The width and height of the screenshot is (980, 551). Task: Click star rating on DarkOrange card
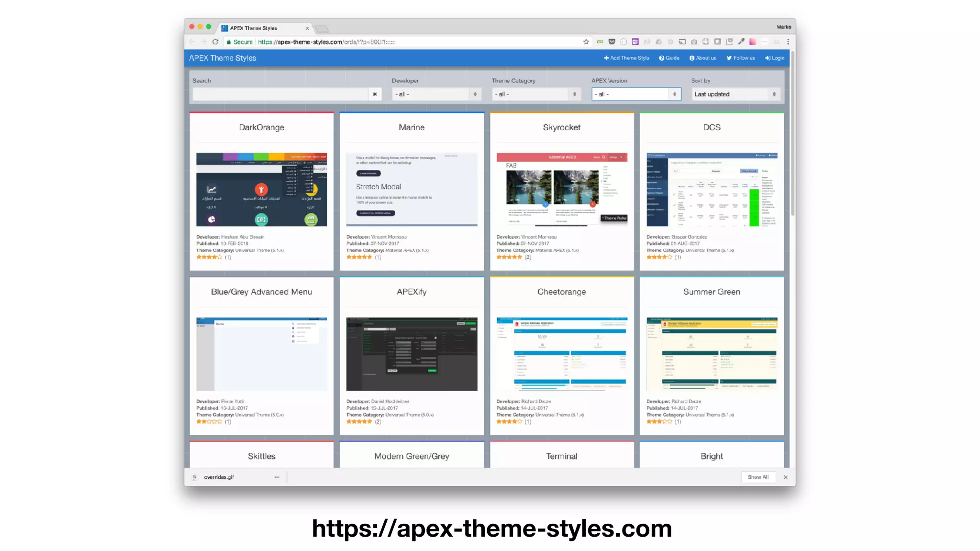[x=209, y=257]
